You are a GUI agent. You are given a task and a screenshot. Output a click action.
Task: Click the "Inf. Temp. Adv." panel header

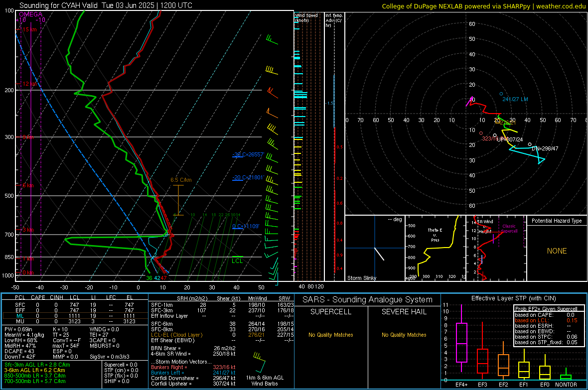[x=334, y=20]
